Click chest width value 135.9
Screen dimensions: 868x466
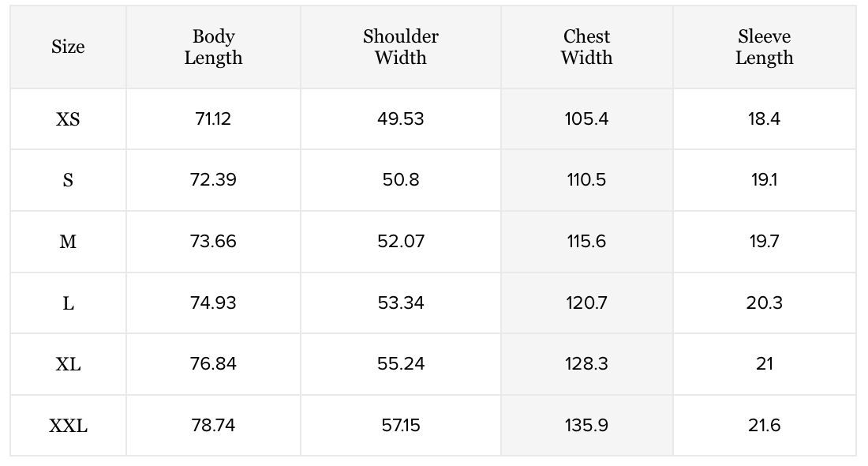(x=587, y=426)
